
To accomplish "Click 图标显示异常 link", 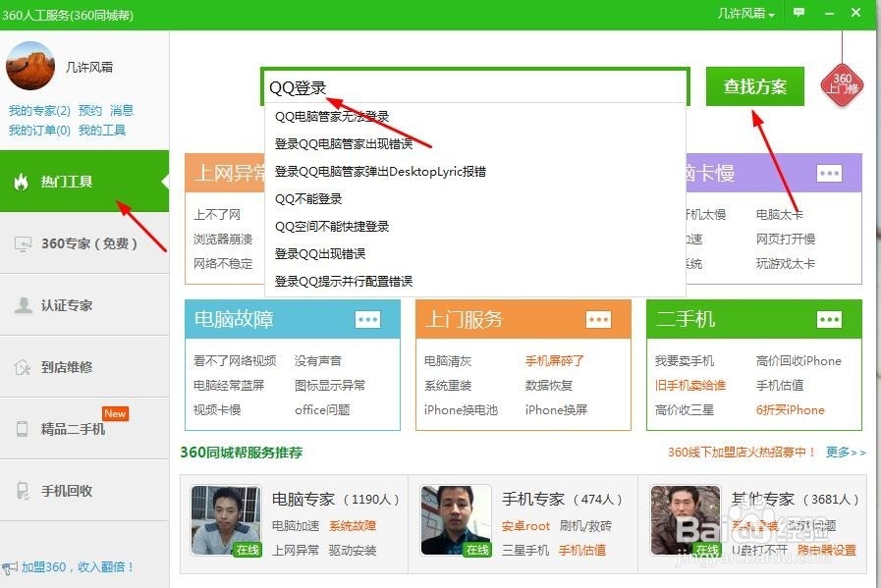I will tap(330, 385).
